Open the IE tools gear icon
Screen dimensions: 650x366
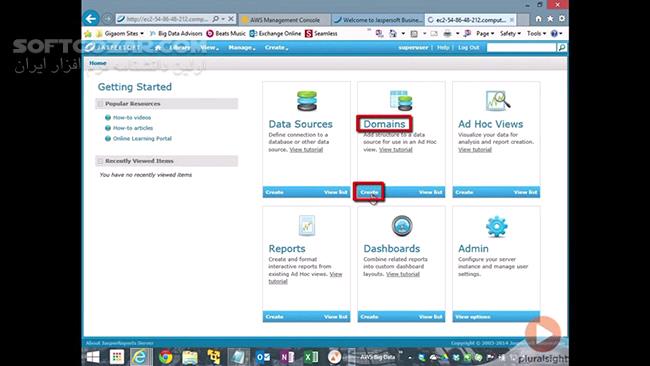562,19
